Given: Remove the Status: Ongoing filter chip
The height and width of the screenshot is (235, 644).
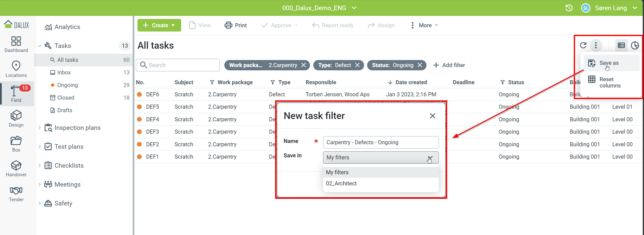Looking at the screenshot, I should click(420, 65).
